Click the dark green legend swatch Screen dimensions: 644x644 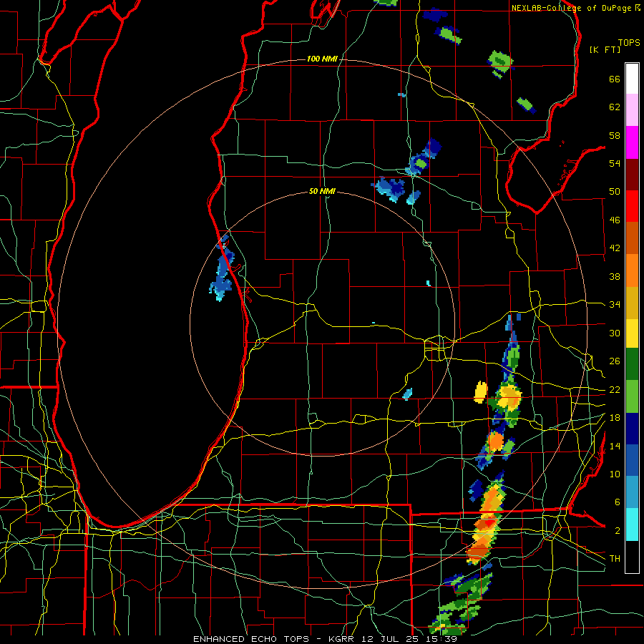[x=632, y=364]
